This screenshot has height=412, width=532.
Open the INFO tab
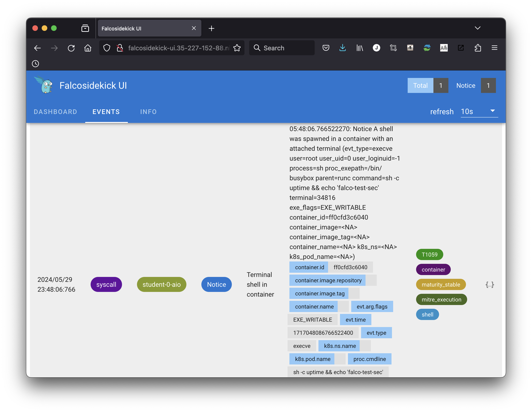[x=148, y=112]
